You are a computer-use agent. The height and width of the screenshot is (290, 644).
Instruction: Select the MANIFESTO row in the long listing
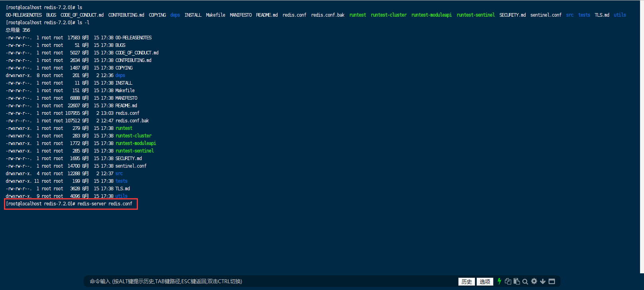point(72,98)
